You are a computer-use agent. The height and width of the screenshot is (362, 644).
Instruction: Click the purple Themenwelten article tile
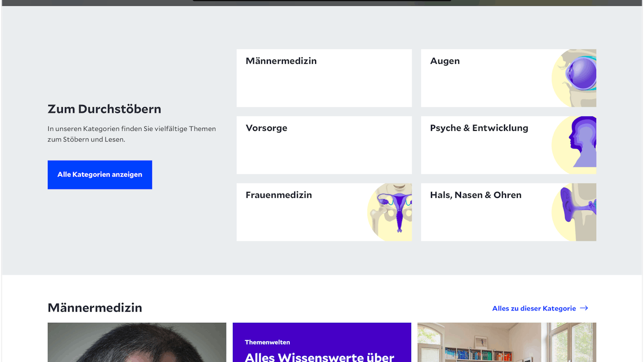click(321, 343)
